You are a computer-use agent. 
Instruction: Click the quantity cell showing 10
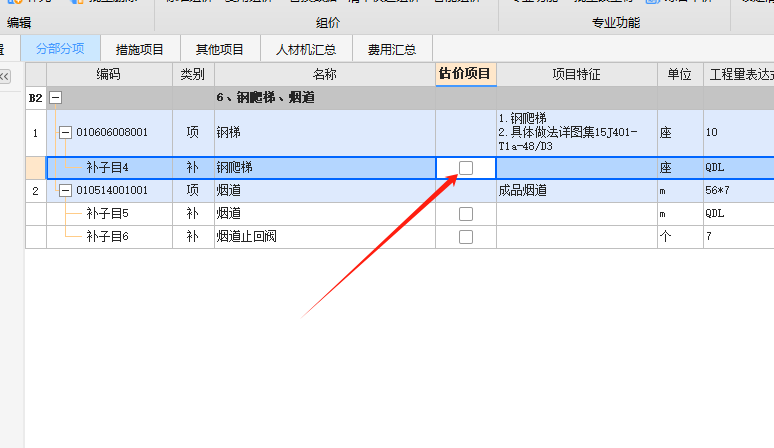point(738,132)
